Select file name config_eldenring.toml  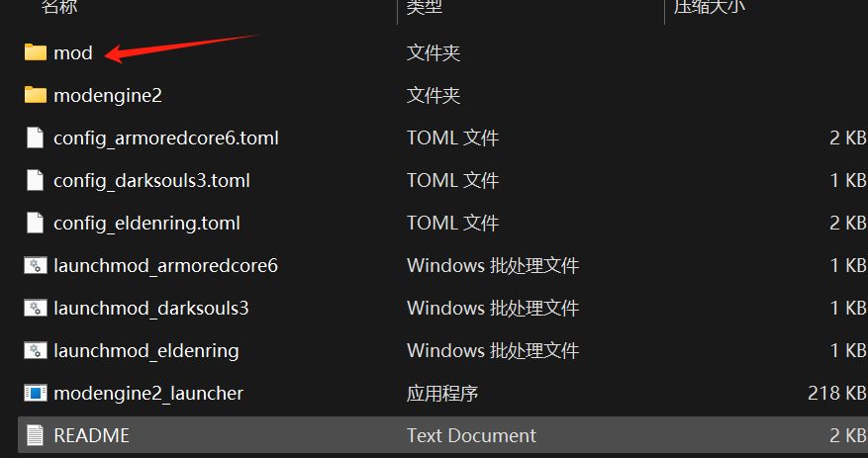tap(146, 224)
